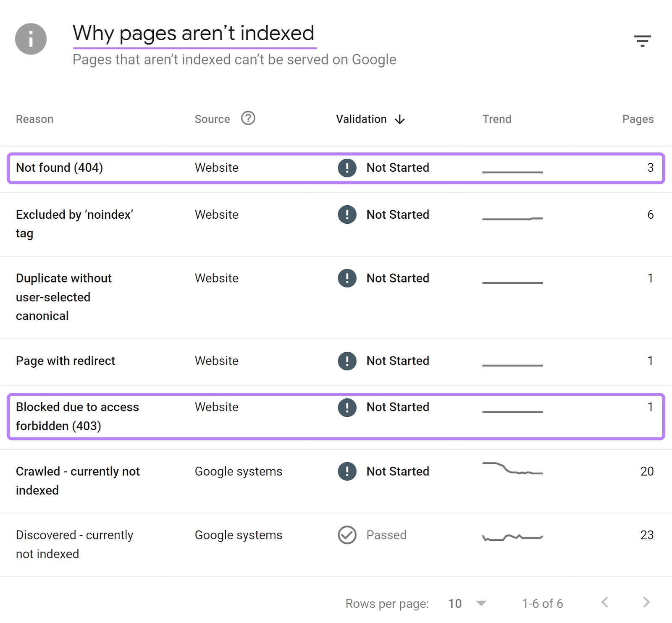Open the filter rows icon
672x623 pixels.
642,41
